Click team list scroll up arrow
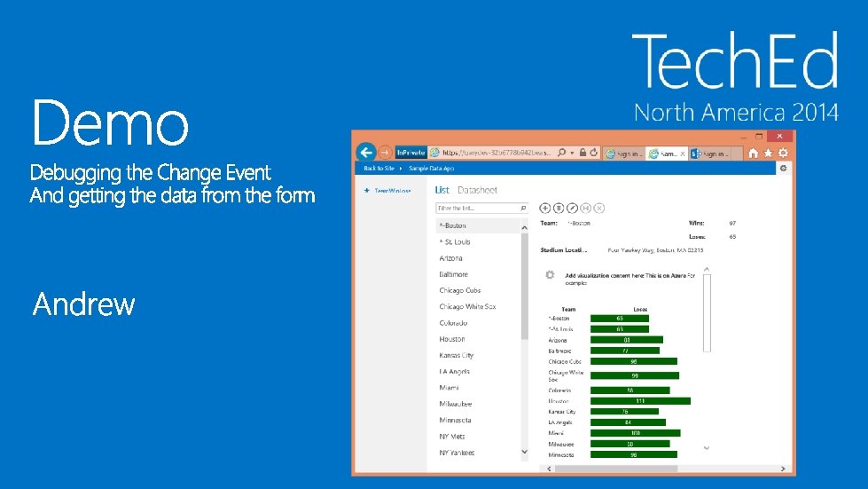 pyautogui.click(x=524, y=227)
